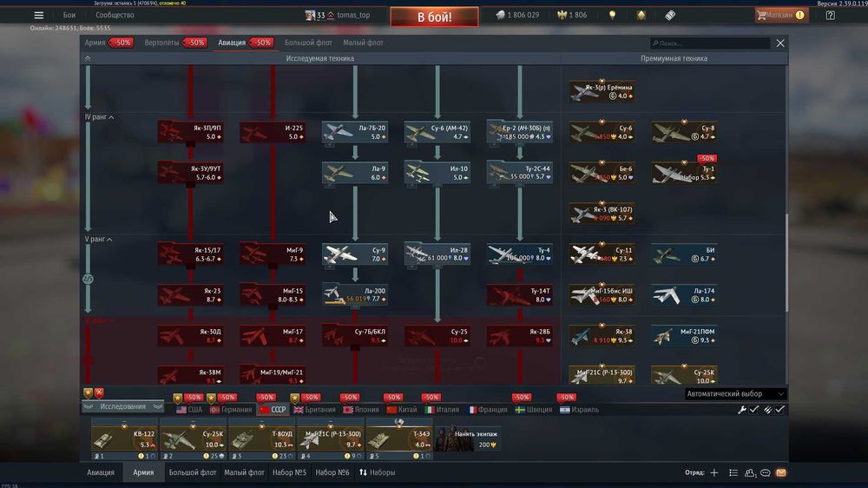Collapse the tree with top-left chevron

(x=88, y=58)
